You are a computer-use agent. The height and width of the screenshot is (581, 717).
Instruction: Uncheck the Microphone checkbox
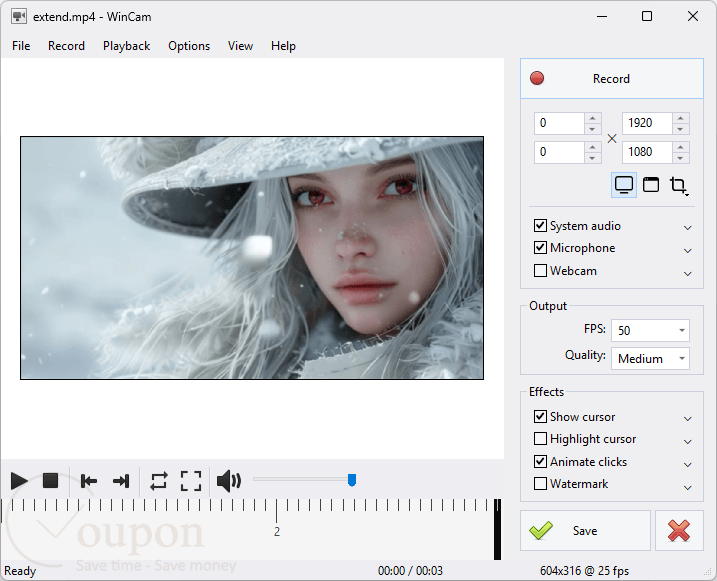click(x=540, y=248)
